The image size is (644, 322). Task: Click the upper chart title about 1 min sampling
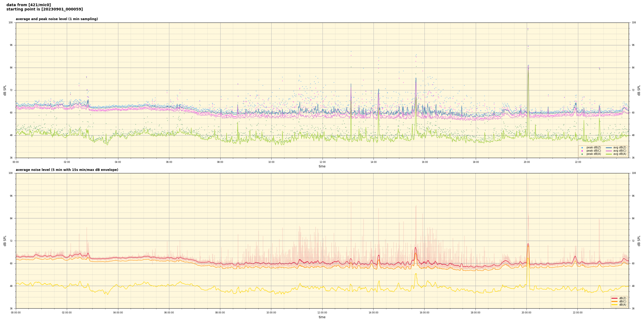[57, 19]
